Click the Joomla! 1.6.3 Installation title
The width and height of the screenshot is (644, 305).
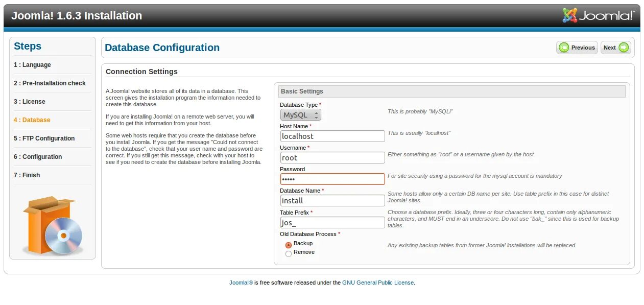77,16
